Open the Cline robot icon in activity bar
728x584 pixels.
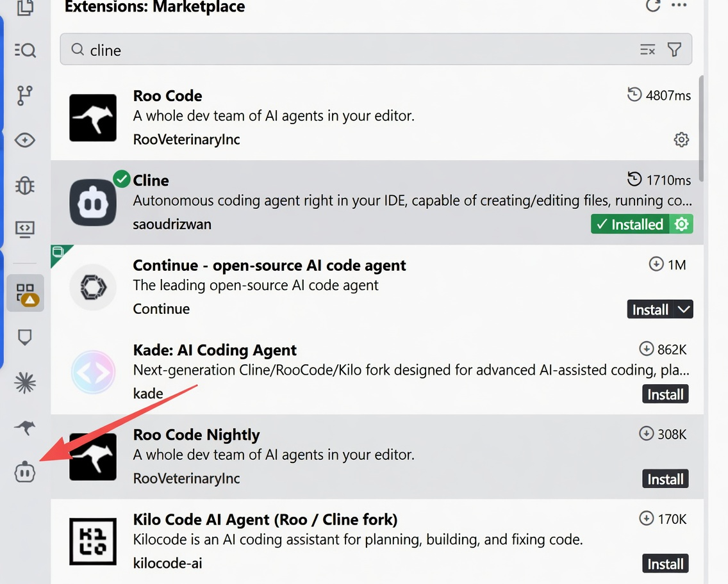[25, 472]
